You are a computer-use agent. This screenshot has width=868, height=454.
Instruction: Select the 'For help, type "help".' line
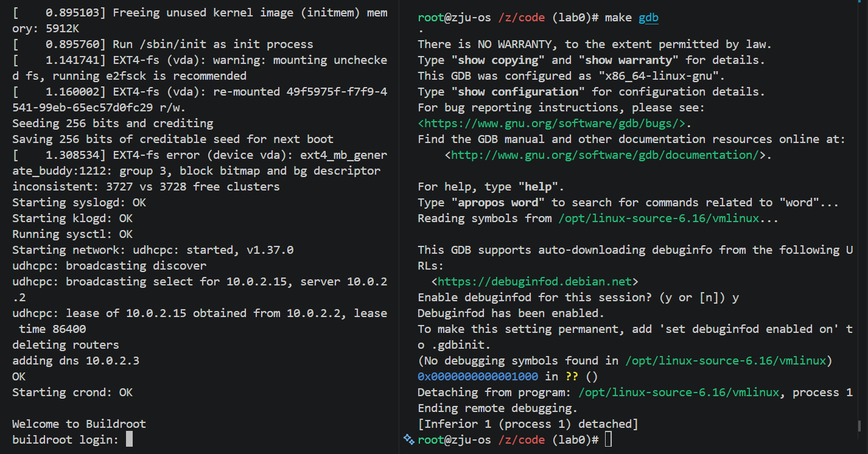pyautogui.click(x=491, y=187)
